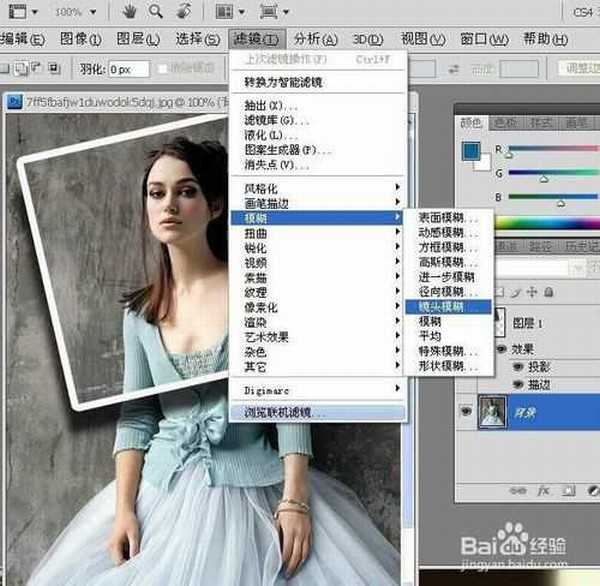Select the Hand tool in top bar
600x586 pixels.
click(130, 12)
